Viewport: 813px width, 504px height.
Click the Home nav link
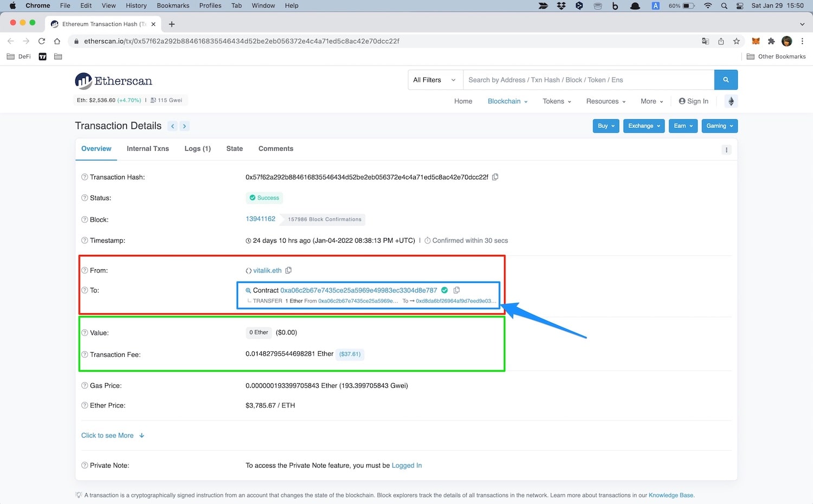click(x=463, y=101)
